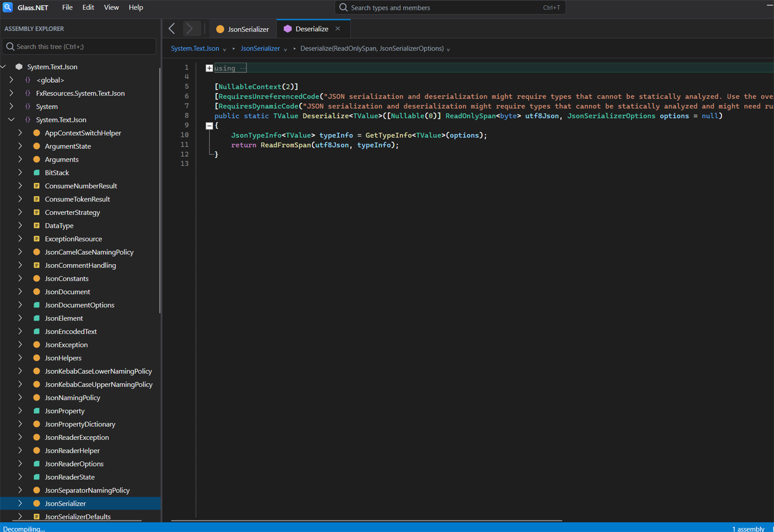Expand the System namespace node

click(x=11, y=106)
